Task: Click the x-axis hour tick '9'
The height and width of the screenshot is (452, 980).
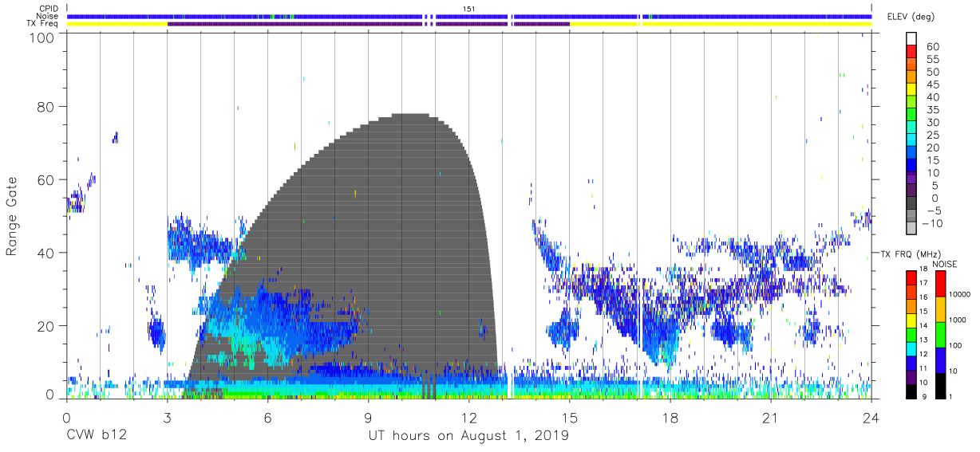Action: click(368, 418)
